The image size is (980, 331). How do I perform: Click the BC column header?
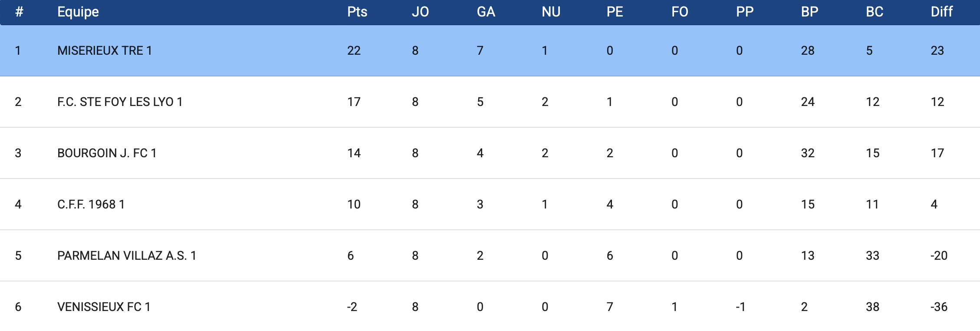tap(875, 12)
